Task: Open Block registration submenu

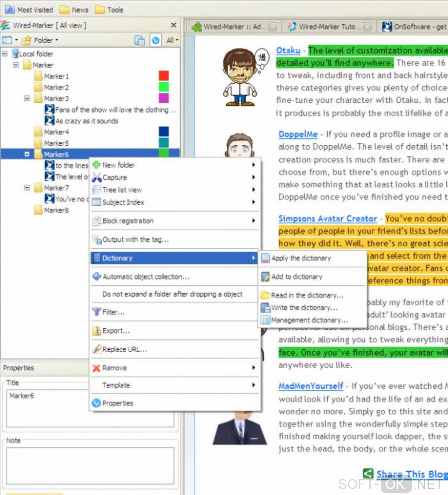Action: pyautogui.click(x=175, y=221)
